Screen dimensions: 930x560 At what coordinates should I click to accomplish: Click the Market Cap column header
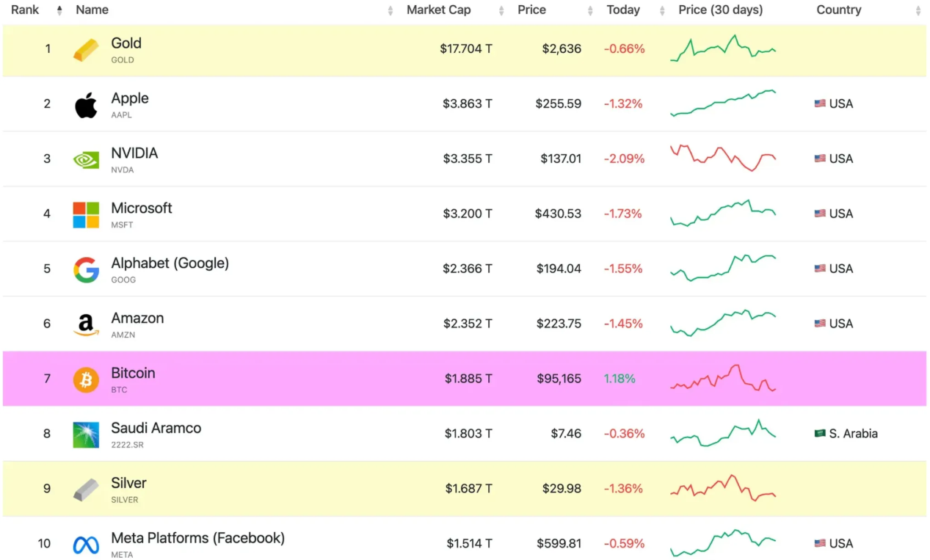(x=439, y=10)
